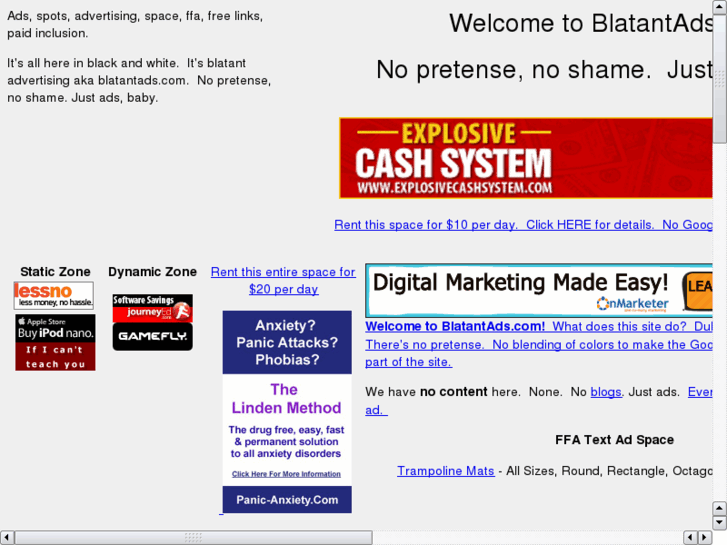Image resolution: width=727 pixels, height=545 pixels.
Task: Click the 'If I can't teach you' ad
Action: (55, 357)
